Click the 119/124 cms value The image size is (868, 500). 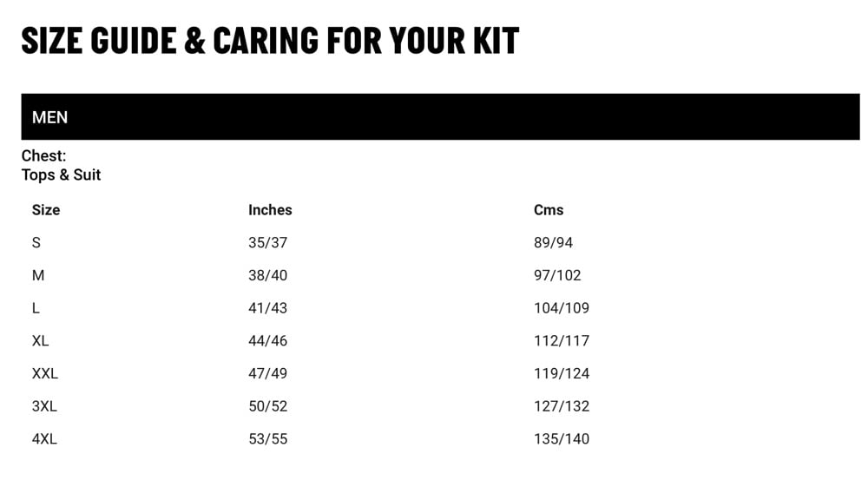(562, 373)
